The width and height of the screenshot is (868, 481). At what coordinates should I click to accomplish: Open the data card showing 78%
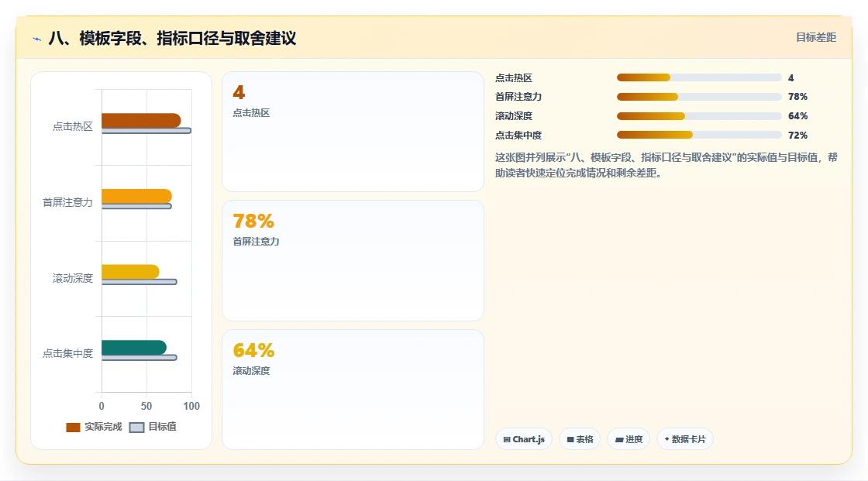tap(353, 261)
